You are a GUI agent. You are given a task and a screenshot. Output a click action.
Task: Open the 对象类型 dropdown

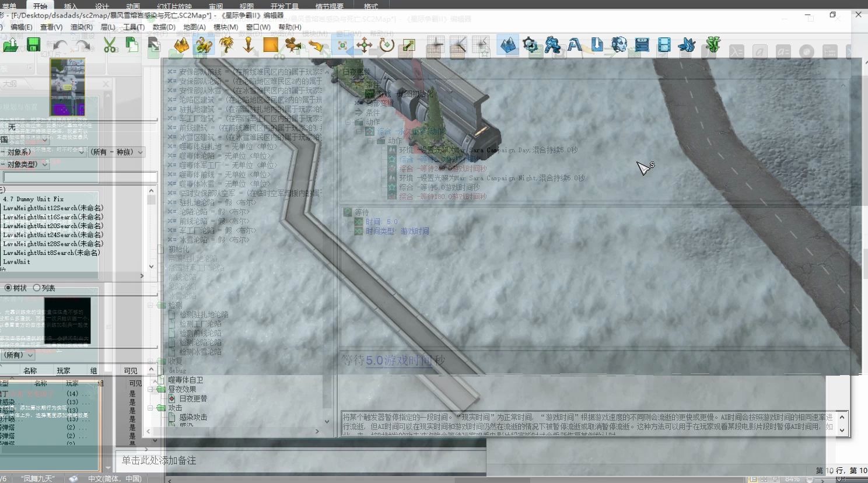coord(24,164)
